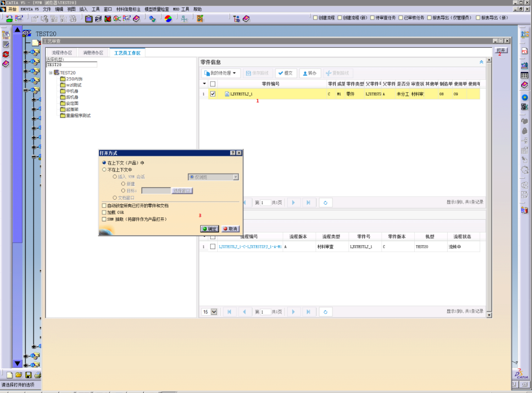This screenshot has height=393, width=532.
Task: Click the blue circle icon in right sidebar
Action: point(525,98)
